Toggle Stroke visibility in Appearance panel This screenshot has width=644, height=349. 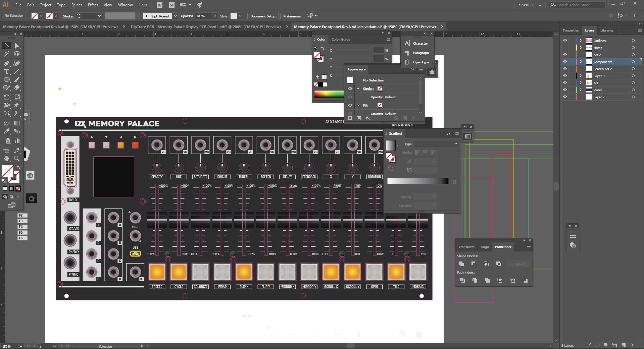pyautogui.click(x=350, y=89)
